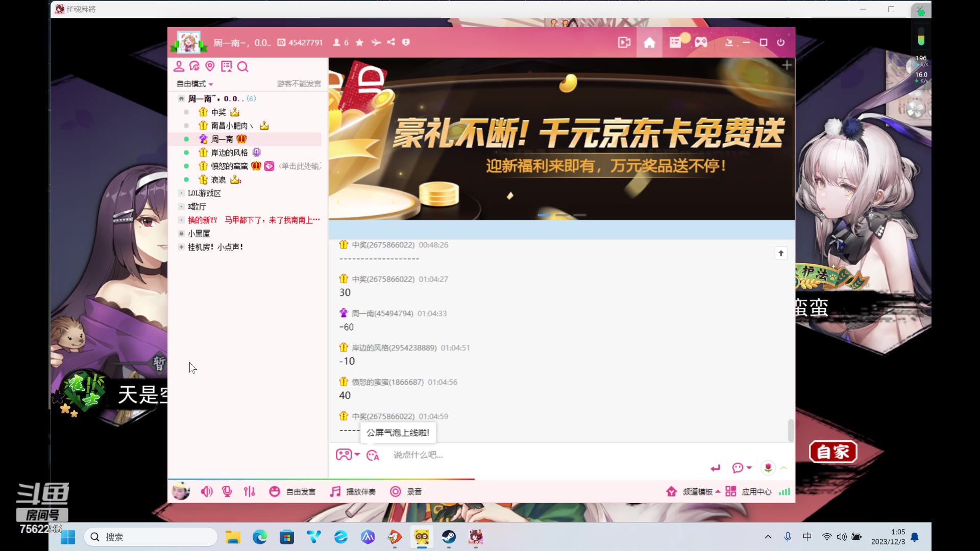This screenshot has width=980, height=551.
Task: Open File Explorer from the taskbar
Action: [233, 537]
